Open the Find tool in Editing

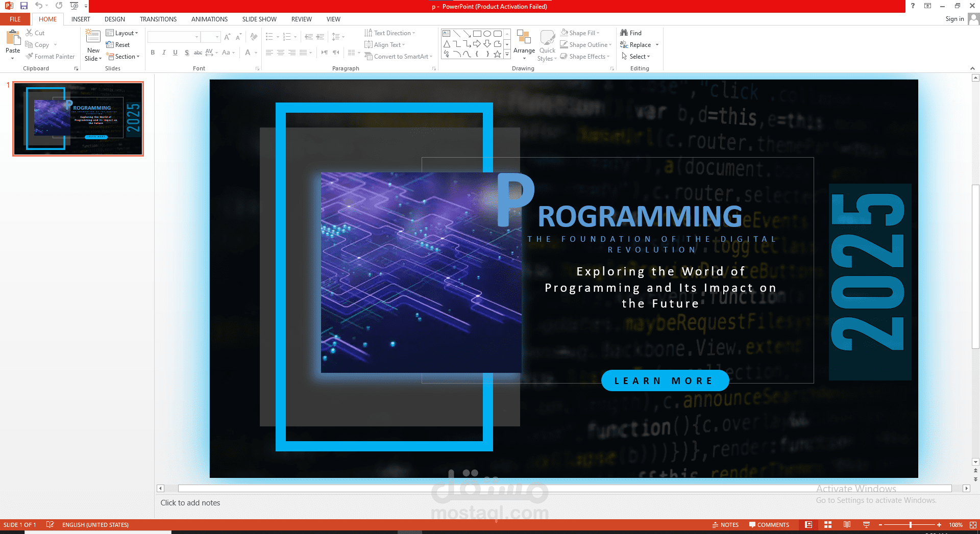click(x=631, y=33)
